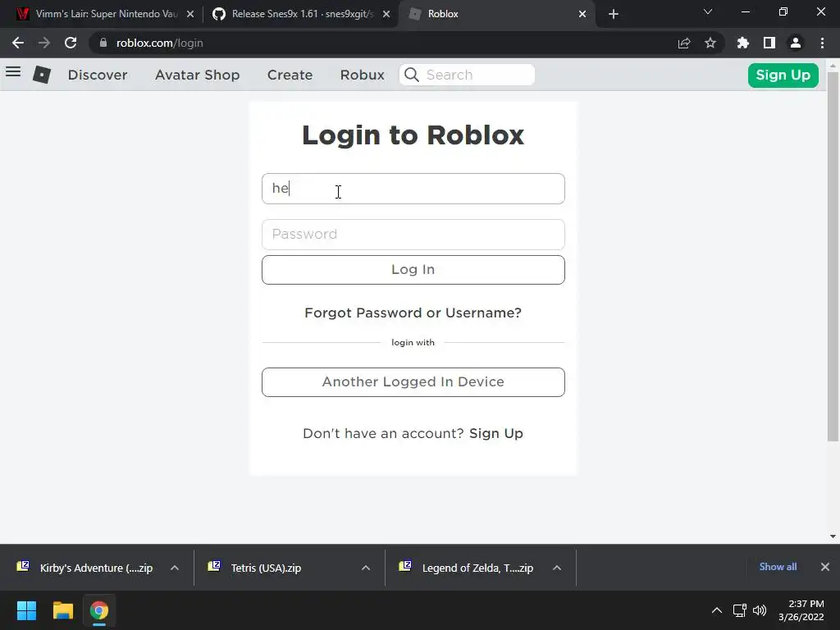
Task: Expand Legend of Zelda download options chevron
Action: coord(557,568)
